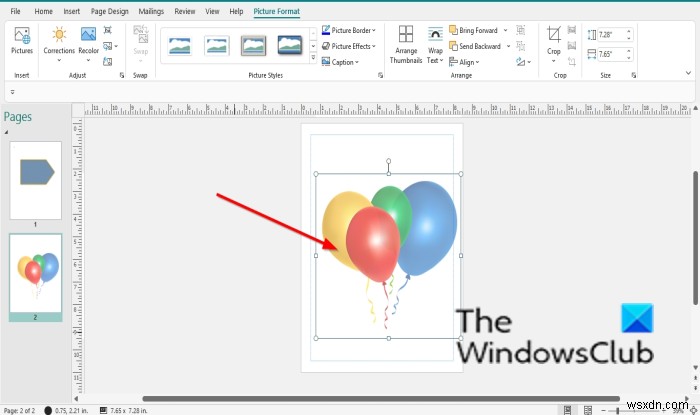Screen dimensions: 700x415
Task: Collapse the Pages pane section triangle
Action: point(6,132)
